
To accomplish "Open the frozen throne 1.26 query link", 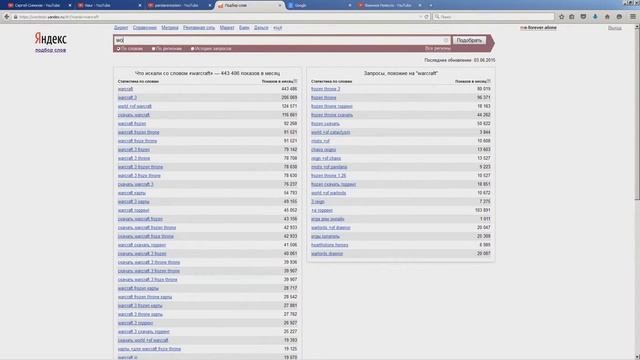I will tap(329, 176).
